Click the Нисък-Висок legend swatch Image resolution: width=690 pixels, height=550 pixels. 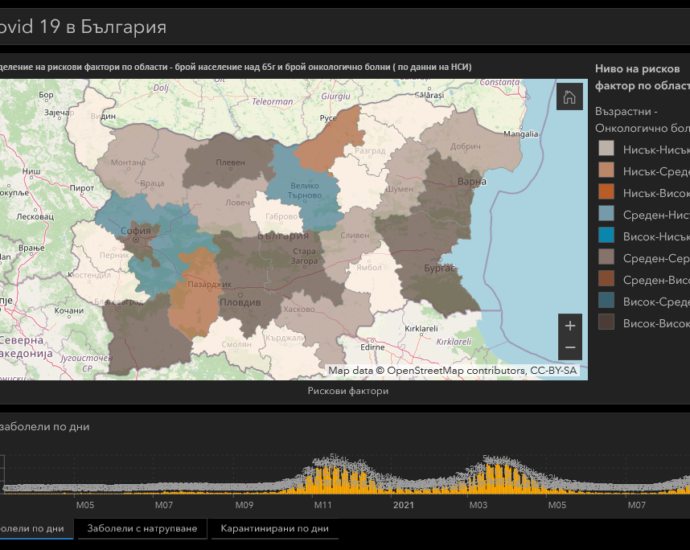click(x=606, y=192)
